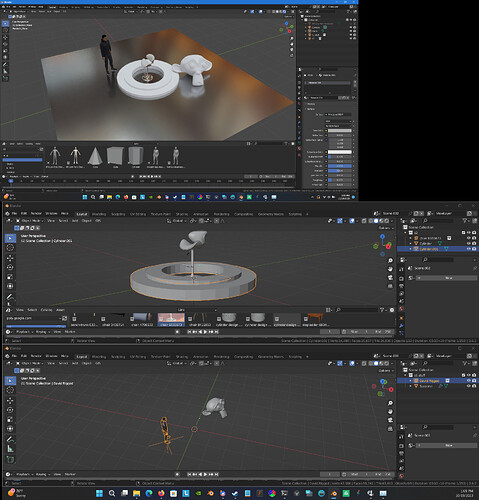
Task: Hide Cylinder object in middle window outliner
Action: click(x=469, y=243)
